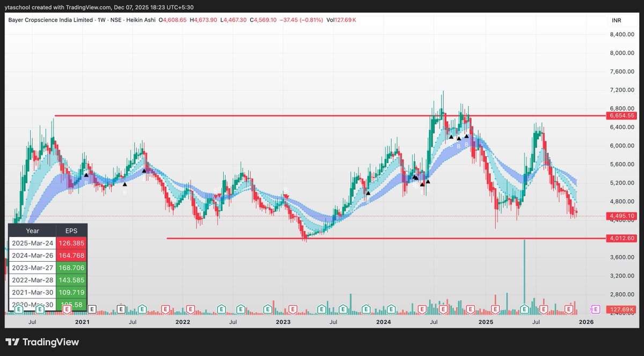Click the black-outlined E marker above 2021
This screenshot has height=356, width=644.
tap(92, 309)
